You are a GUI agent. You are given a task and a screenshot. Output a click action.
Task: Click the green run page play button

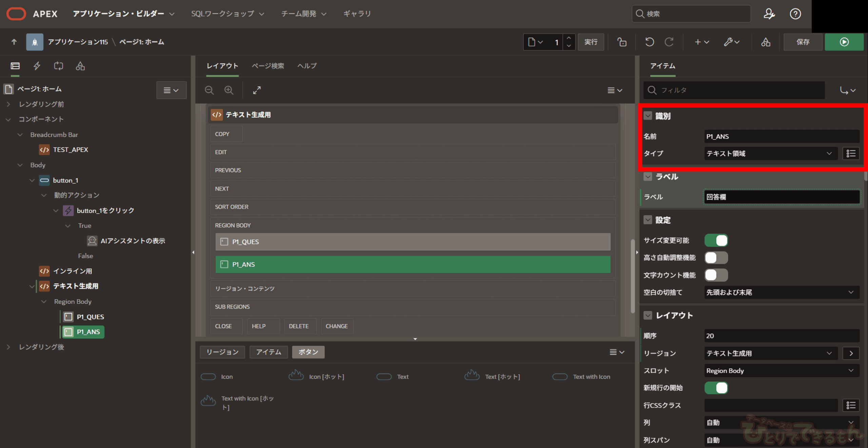(x=844, y=42)
